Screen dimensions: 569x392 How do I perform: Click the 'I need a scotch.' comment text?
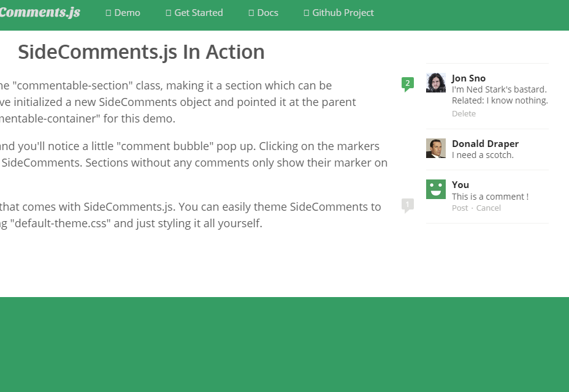tap(483, 156)
